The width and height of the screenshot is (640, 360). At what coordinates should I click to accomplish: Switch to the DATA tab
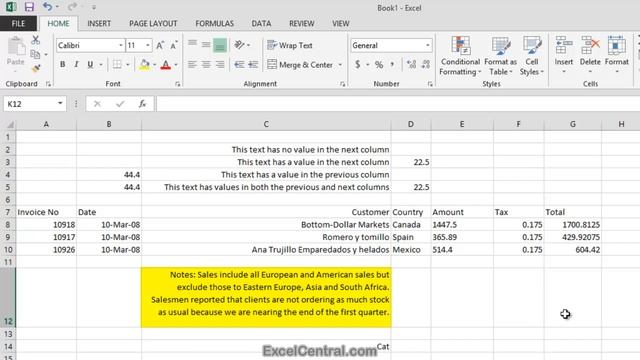point(261,24)
